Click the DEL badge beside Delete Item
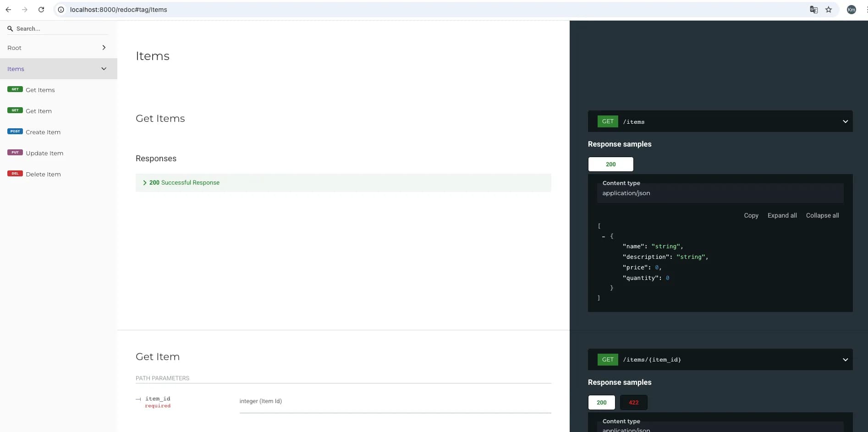The height and width of the screenshot is (432, 868). (x=15, y=174)
